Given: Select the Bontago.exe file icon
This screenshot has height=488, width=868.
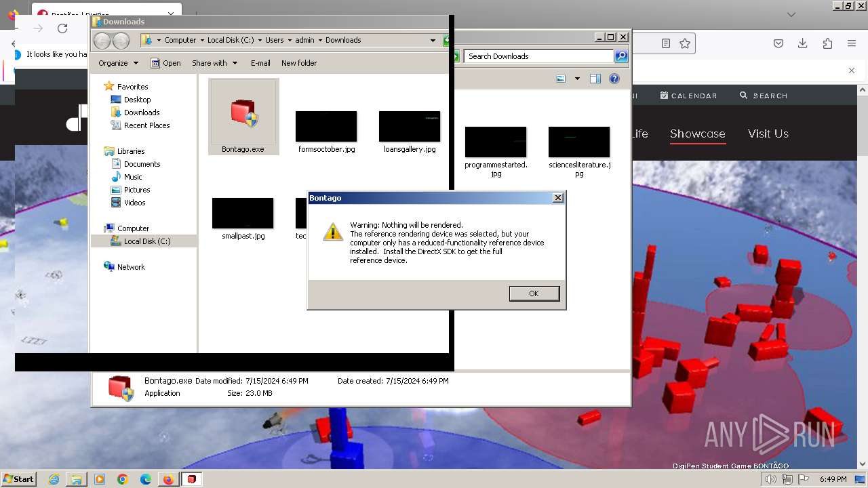Looking at the screenshot, I should (243, 117).
